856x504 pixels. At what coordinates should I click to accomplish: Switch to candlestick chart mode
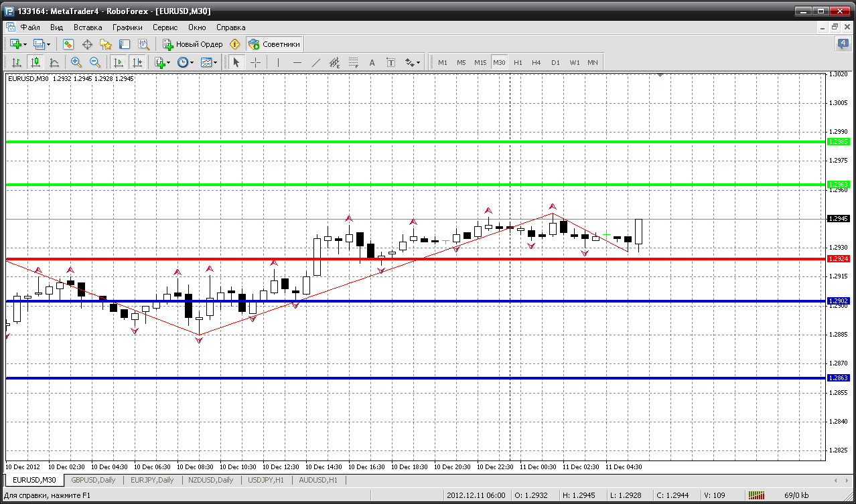[x=35, y=62]
